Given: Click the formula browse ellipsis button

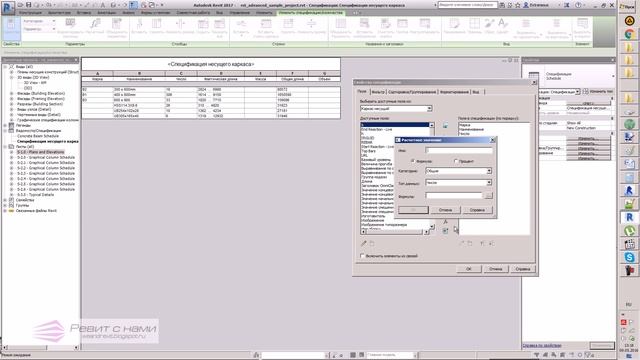Looking at the screenshot, I should click(x=489, y=196).
